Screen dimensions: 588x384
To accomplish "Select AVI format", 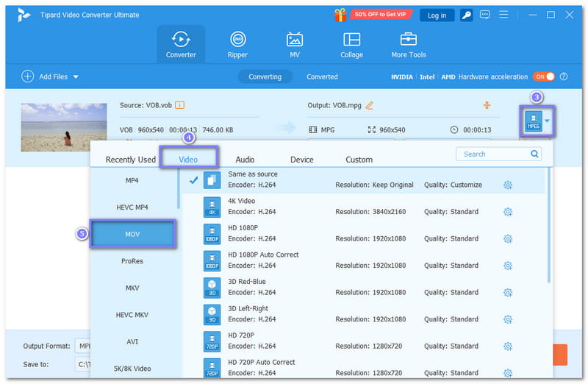I will (x=132, y=341).
